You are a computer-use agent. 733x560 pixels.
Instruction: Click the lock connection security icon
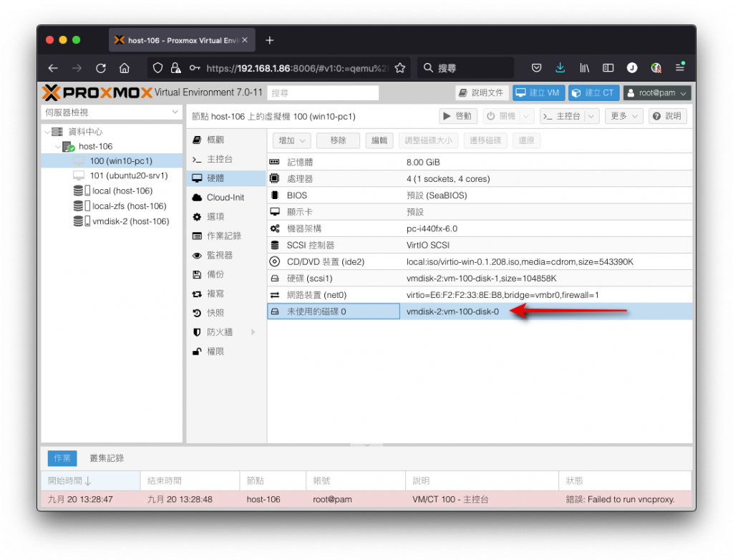(x=176, y=68)
